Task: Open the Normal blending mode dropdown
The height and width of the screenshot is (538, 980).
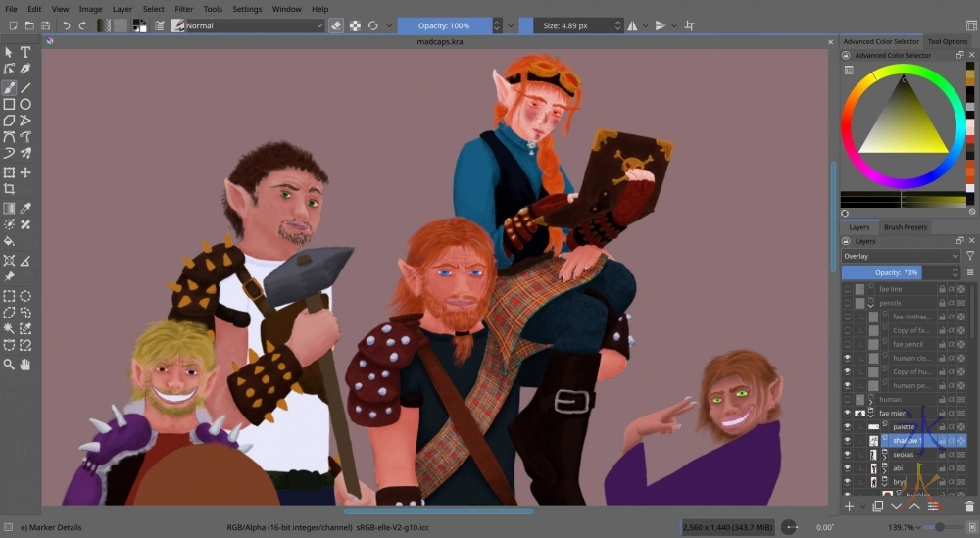Action: (253, 25)
